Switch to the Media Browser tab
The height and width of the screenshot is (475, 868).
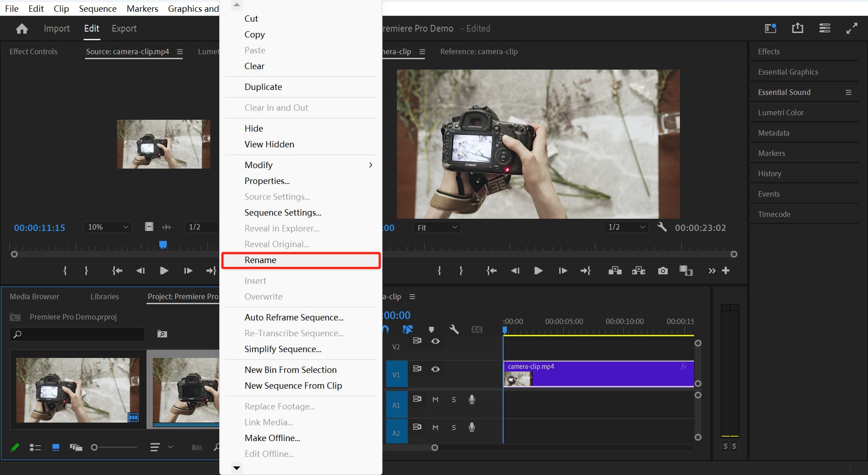34,296
